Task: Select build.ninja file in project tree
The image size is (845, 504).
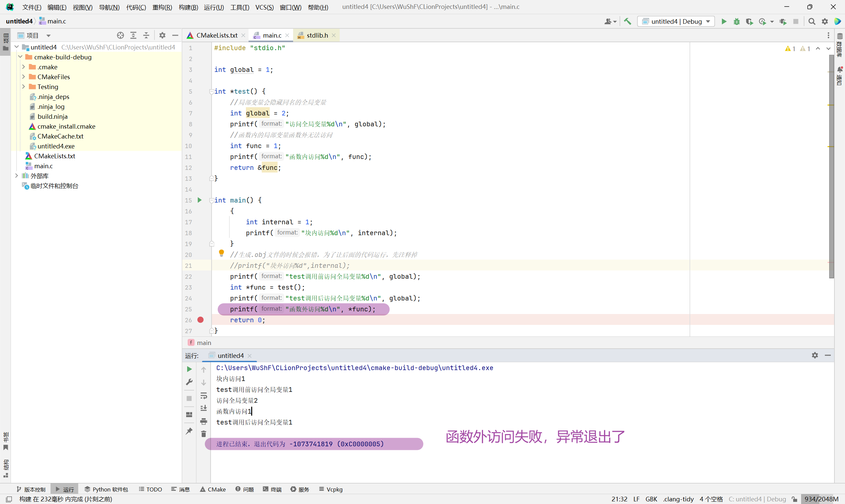Action: (x=52, y=116)
